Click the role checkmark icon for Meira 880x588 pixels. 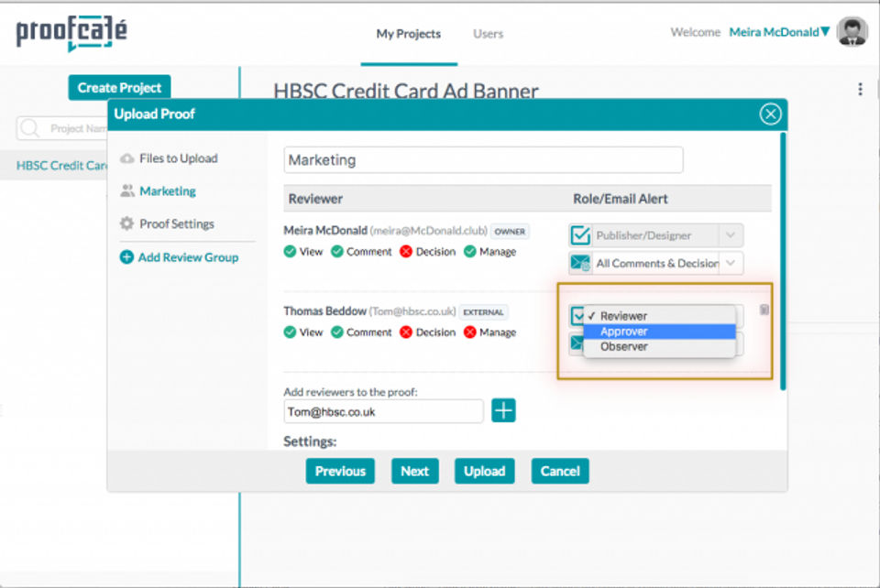tap(580, 235)
